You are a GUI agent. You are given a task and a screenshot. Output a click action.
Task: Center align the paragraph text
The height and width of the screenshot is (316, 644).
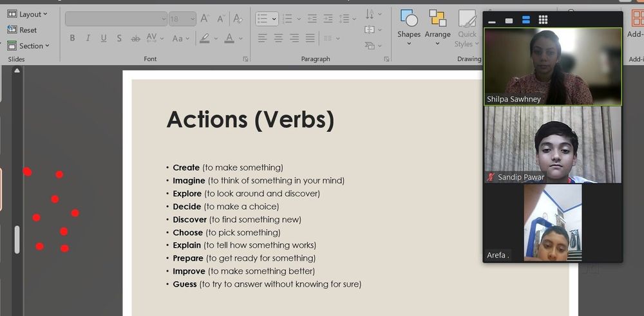(278, 38)
